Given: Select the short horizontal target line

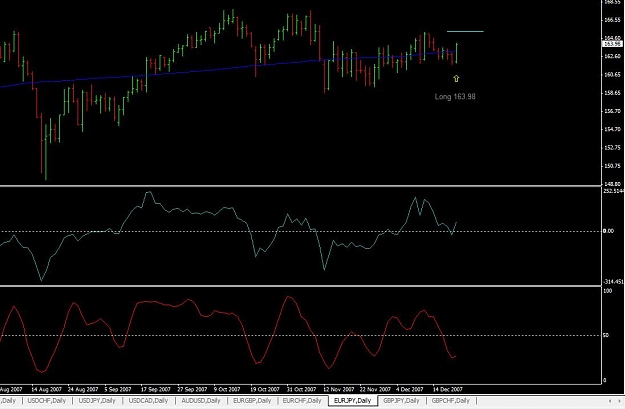Looking at the screenshot, I should 465,31.
